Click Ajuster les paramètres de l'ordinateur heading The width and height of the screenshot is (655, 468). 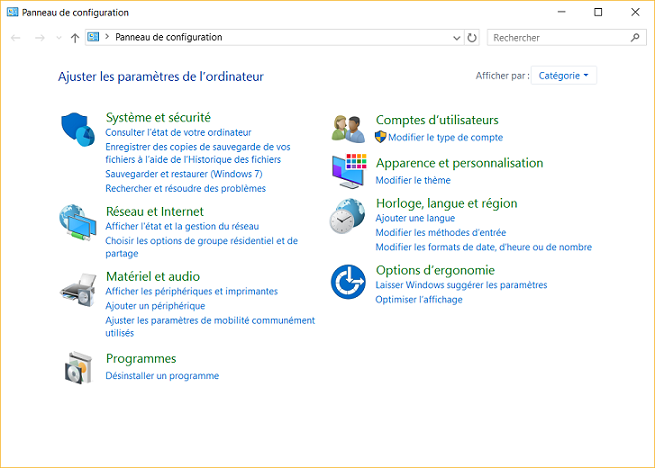point(161,77)
